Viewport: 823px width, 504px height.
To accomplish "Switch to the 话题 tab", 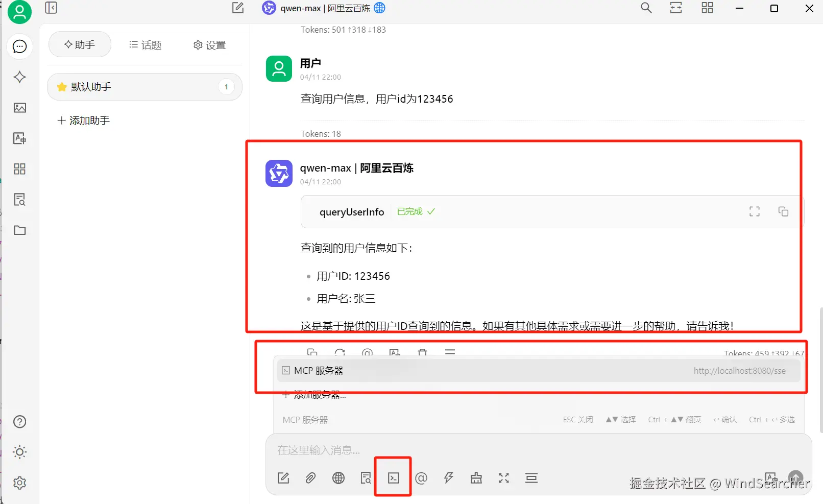I will pyautogui.click(x=145, y=45).
